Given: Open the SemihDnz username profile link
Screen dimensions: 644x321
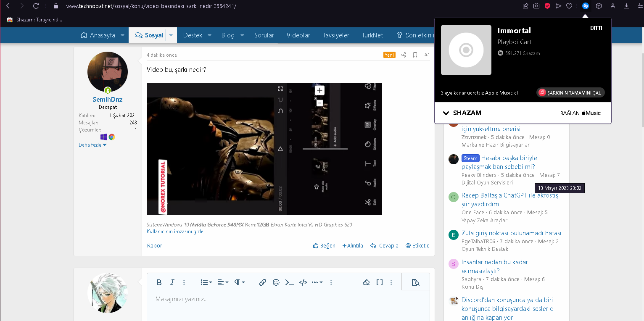Looking at the screenshot, I should 108,100.
